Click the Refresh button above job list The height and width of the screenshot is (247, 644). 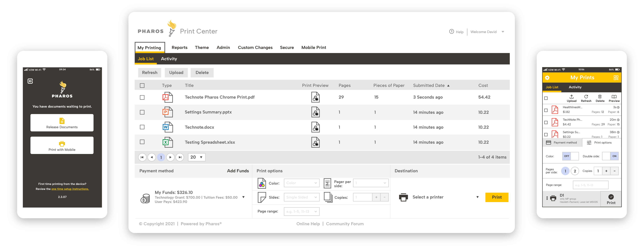(x=150, y=73)
